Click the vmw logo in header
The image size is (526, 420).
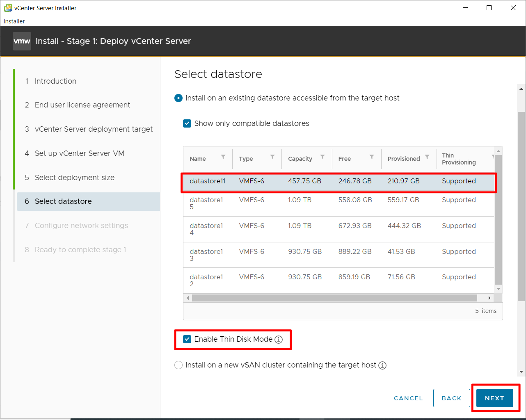(22, 41)
